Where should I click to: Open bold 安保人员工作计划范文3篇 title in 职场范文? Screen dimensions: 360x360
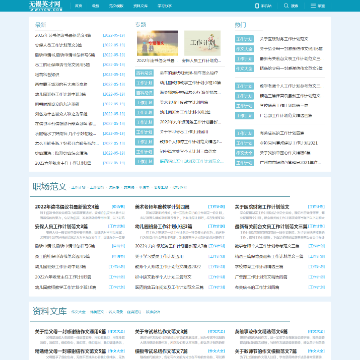click(x=61, y=226)
